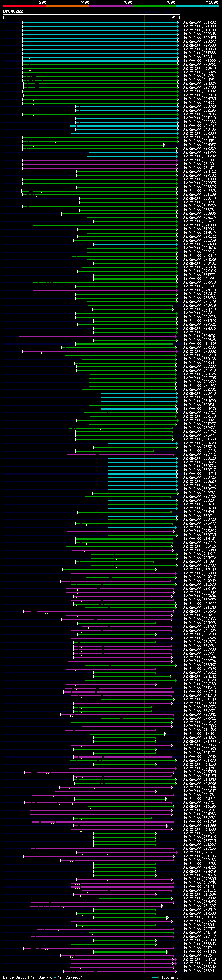Click the label UniRef100_B6SSN3
222x980 pixels.
point(199,944)
